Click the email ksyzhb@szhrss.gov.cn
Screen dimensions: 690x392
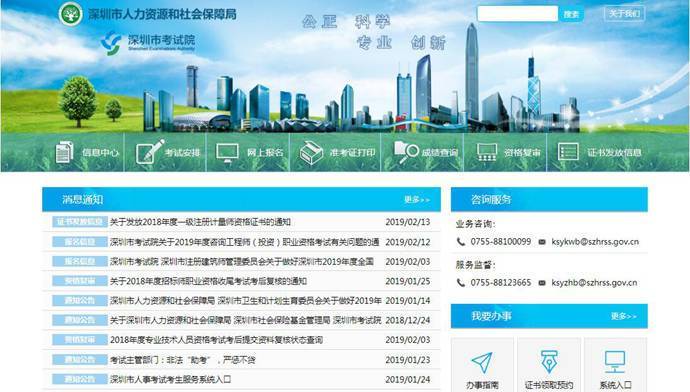pos(594,283)
